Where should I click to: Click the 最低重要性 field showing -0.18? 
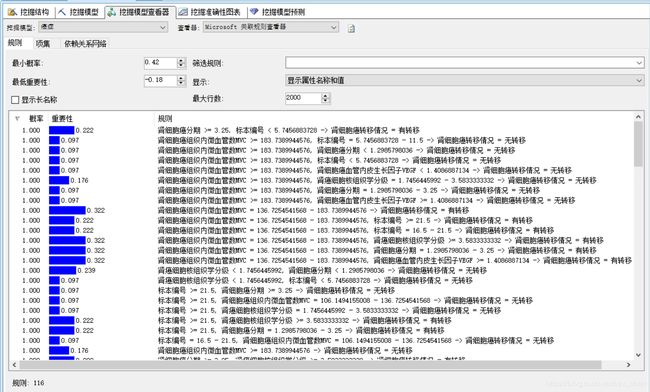[x=160, y=80]
